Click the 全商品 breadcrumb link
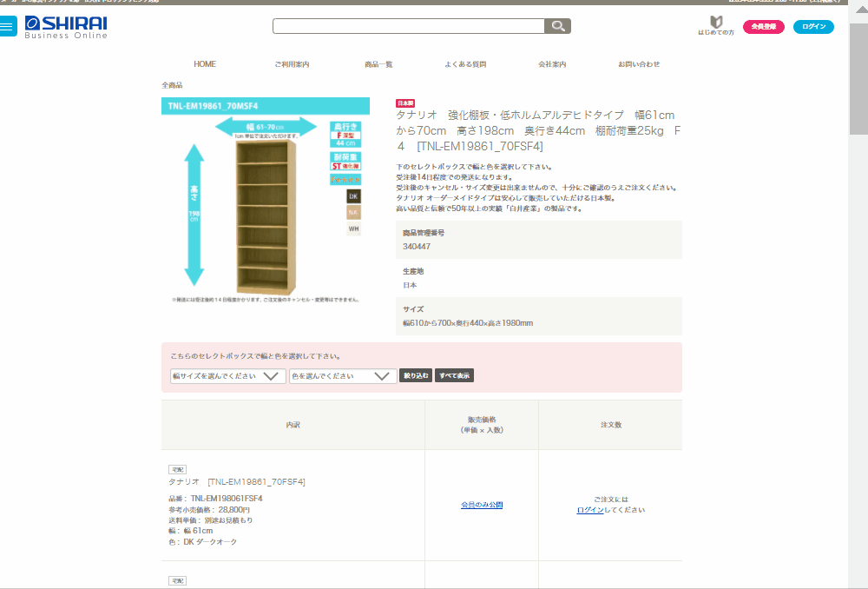The height and width of the screenshot is (589, 868). point(172,85)
